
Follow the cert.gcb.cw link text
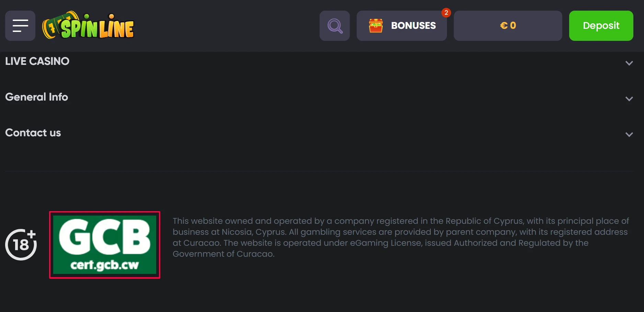click(105, 265)
